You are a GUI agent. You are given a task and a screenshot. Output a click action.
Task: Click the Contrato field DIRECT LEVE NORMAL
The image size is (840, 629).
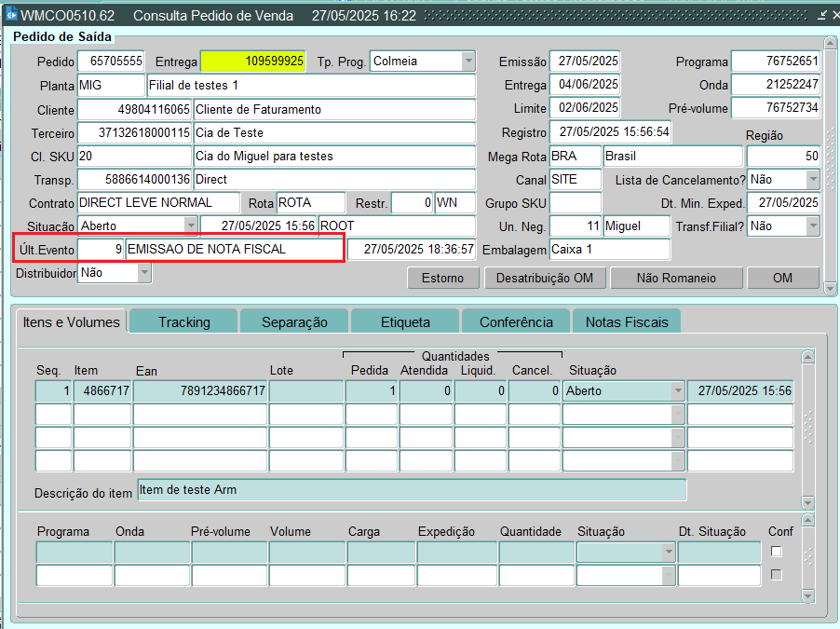click(x=158, y=203)
